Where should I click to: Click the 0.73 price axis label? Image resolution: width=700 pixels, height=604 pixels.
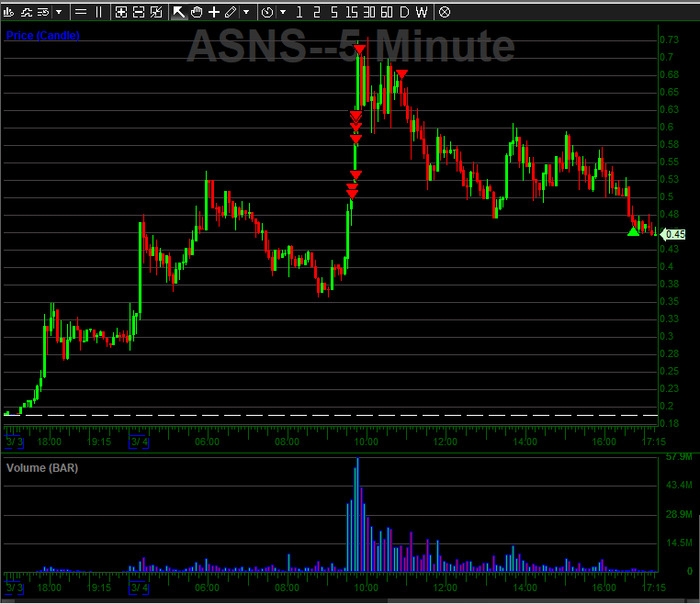(x=669, y=39)
